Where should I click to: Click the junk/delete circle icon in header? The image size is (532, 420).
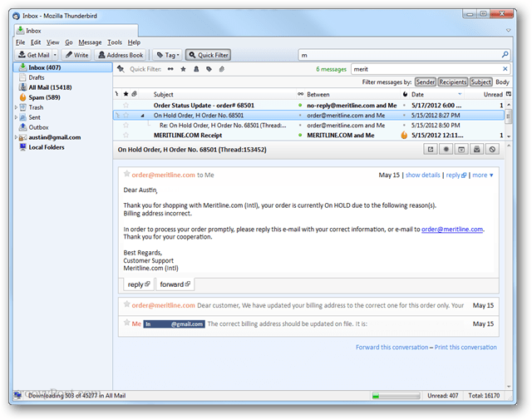pyautogui.click(x=492, y=150)
